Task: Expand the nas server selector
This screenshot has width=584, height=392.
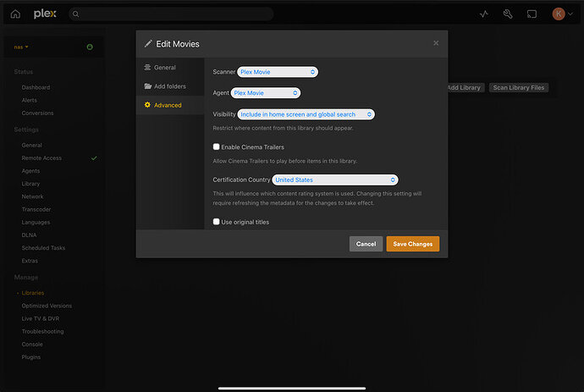Action: [x=21, y=47]
